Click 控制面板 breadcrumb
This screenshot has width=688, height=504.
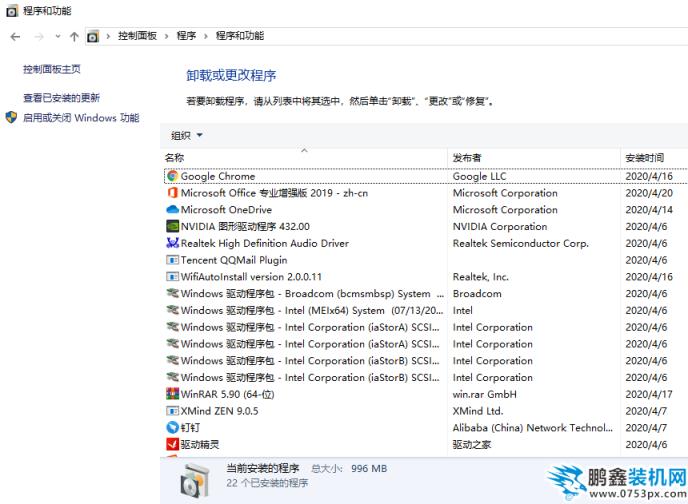[x=137, y=36]
